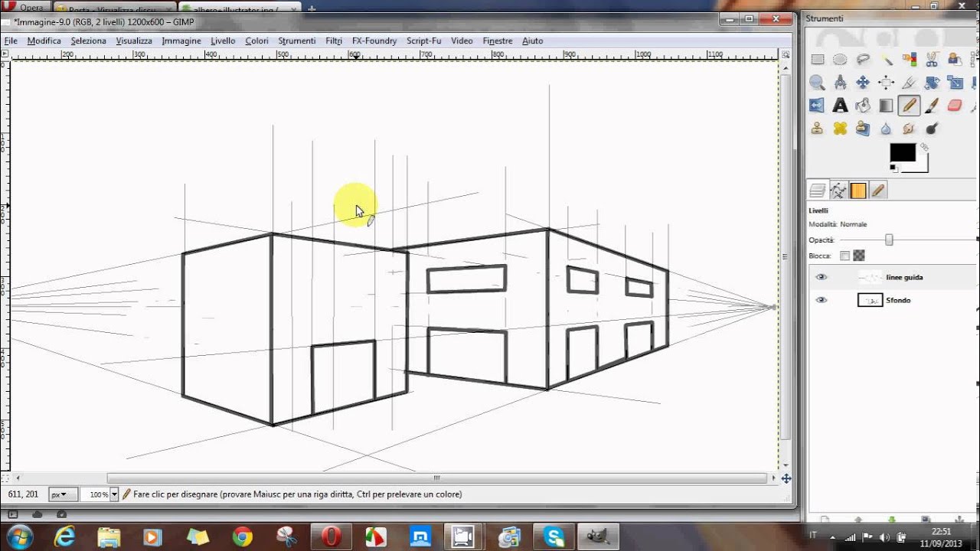Hide the 'linee guida' layer
The image size is (980, 551).
[x=822, y=277]
